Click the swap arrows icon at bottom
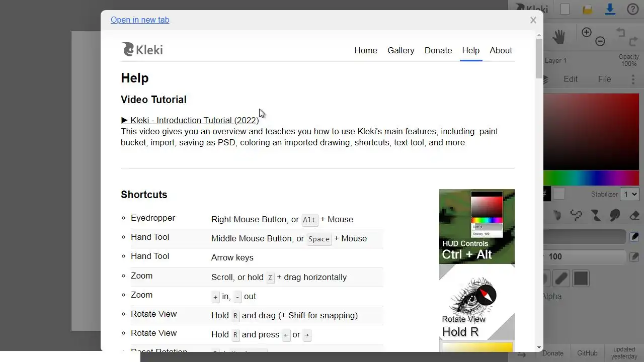Screen dimensions: 644x362 [522, 354]
